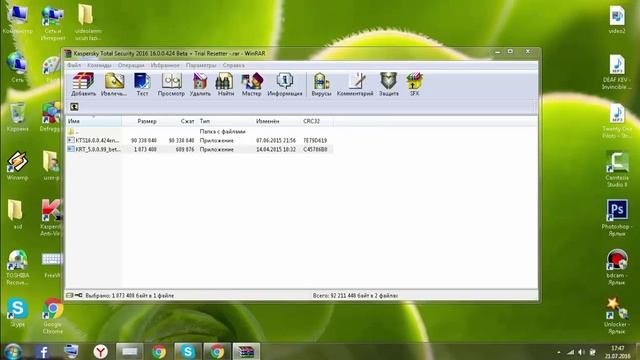Click the Защита (Protect) toolbar icon
The height and width of the screenshot is (360, 640).
[389, 84]
